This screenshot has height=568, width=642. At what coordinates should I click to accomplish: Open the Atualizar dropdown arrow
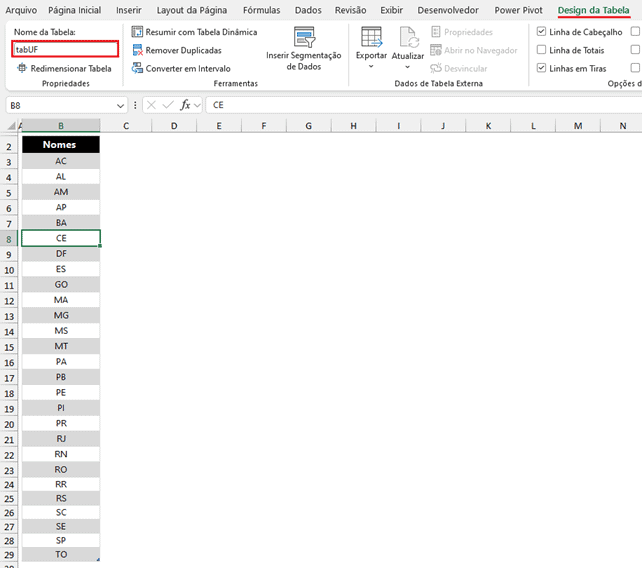408,67
